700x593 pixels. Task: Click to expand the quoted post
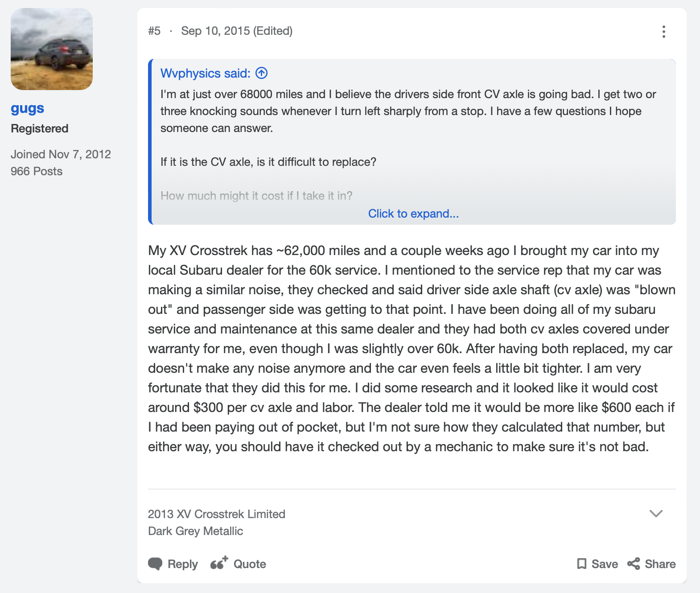click(413, 214)
